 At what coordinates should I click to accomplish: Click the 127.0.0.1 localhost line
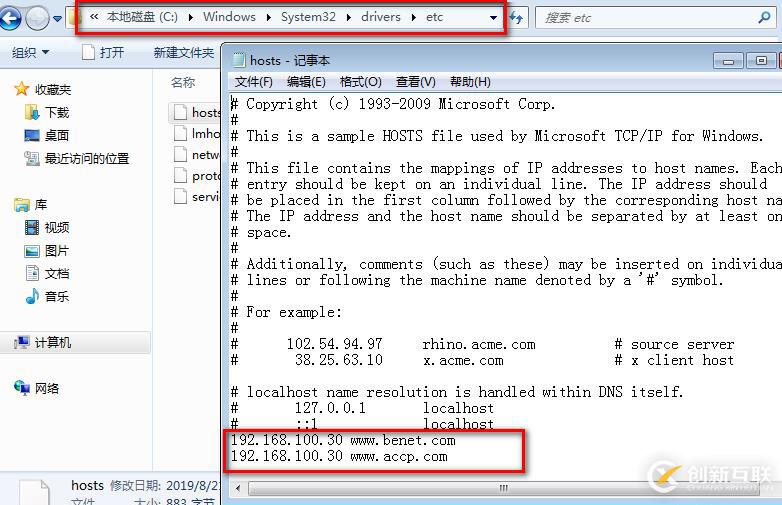coord(362,408)
